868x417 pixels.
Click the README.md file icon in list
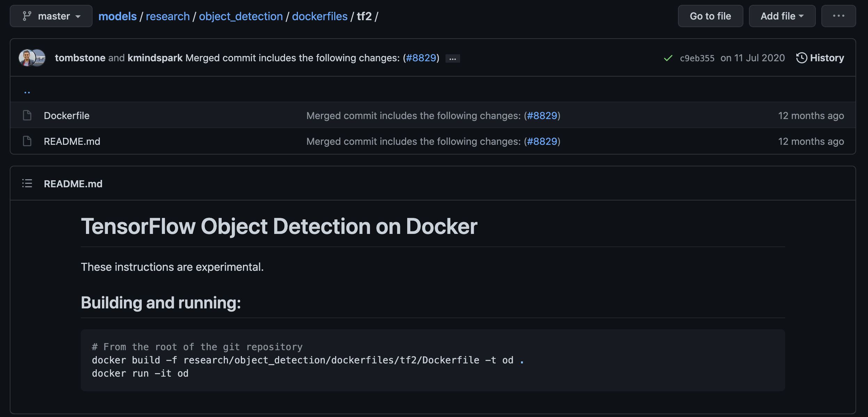point(27,141)
